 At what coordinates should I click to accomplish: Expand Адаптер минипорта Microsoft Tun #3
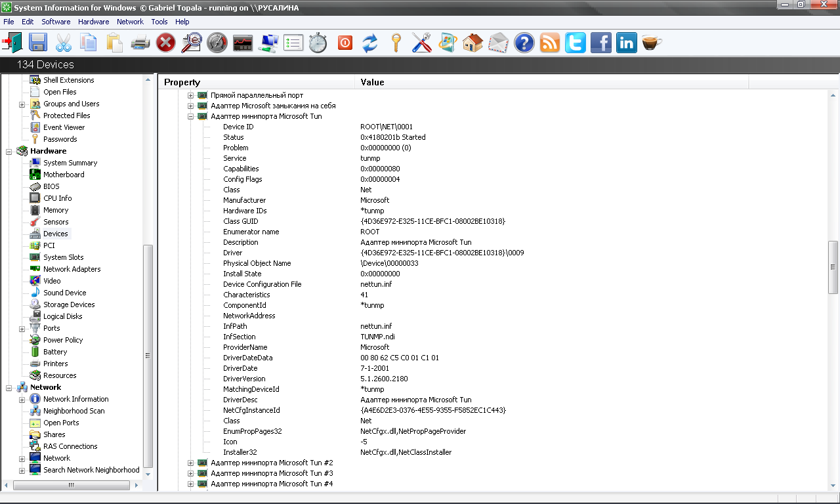point(191,473)
